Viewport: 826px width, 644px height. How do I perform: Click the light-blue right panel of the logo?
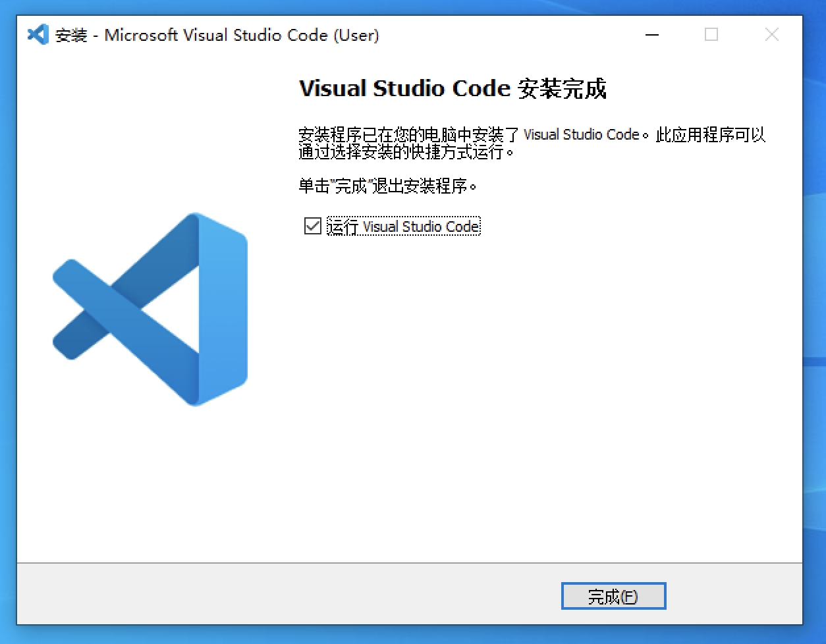pos(223,309)
